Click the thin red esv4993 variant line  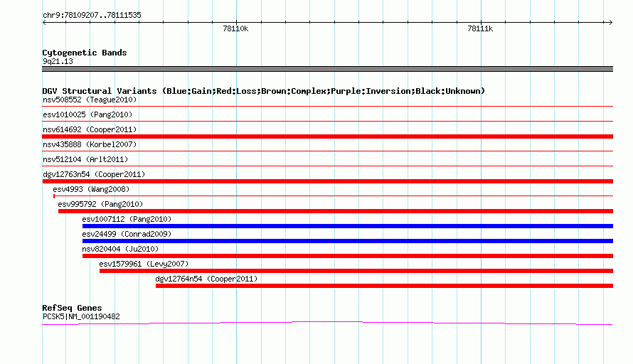tap(333, 196)
